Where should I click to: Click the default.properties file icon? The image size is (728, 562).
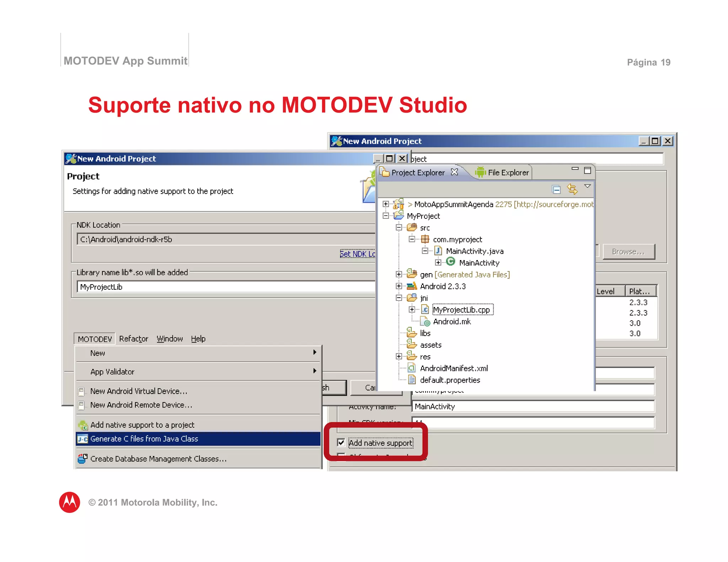412,380
